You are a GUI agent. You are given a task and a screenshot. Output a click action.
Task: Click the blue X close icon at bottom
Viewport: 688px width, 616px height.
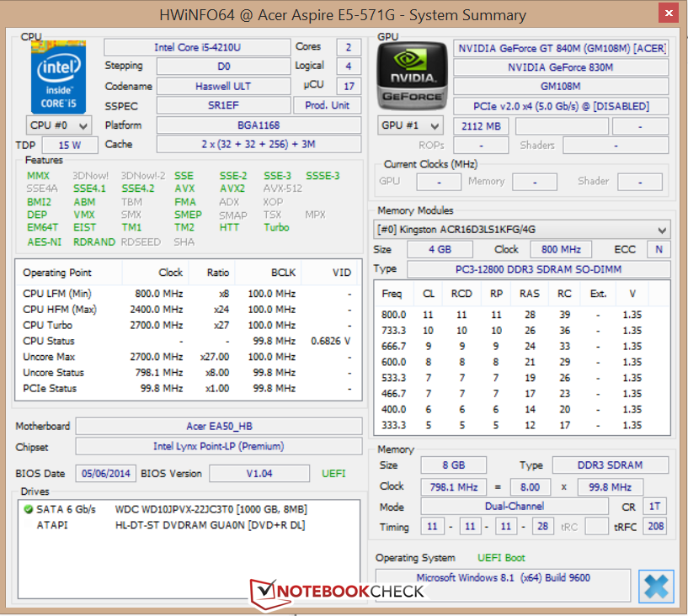tap(656, 587)
